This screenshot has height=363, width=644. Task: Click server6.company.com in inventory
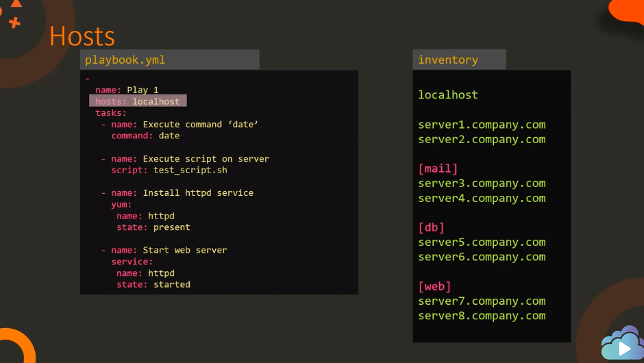pyautogui.click(x=482, y=257)
